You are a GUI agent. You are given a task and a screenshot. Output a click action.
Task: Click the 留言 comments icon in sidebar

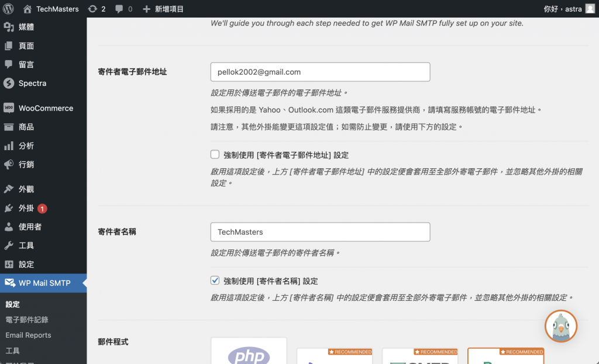pyautogui.click(x=9, y=64)
